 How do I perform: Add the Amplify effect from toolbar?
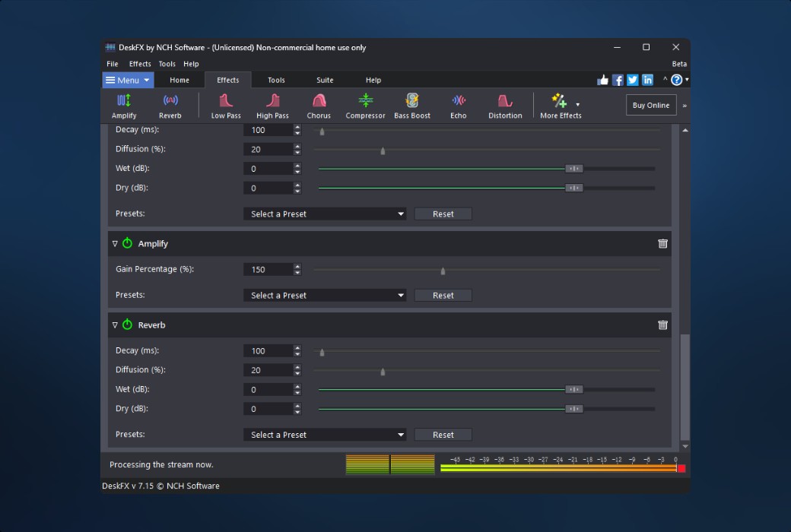tap(124, 106)
